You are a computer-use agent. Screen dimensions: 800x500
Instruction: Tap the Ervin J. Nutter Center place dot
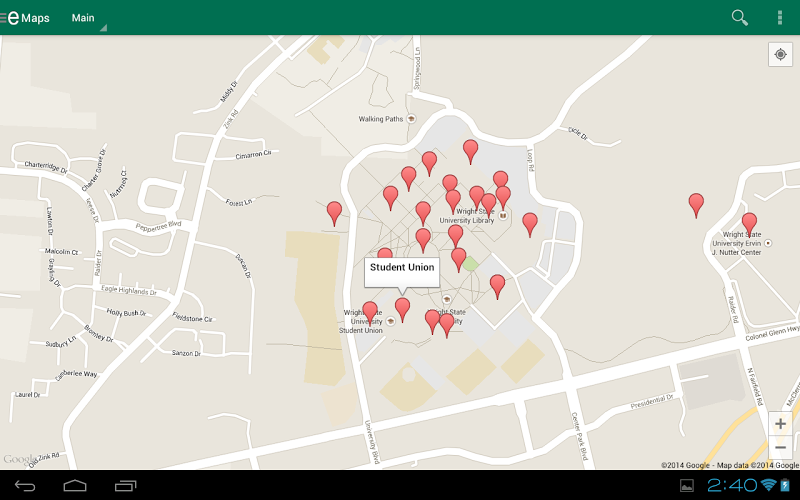(x=768, y=243)
